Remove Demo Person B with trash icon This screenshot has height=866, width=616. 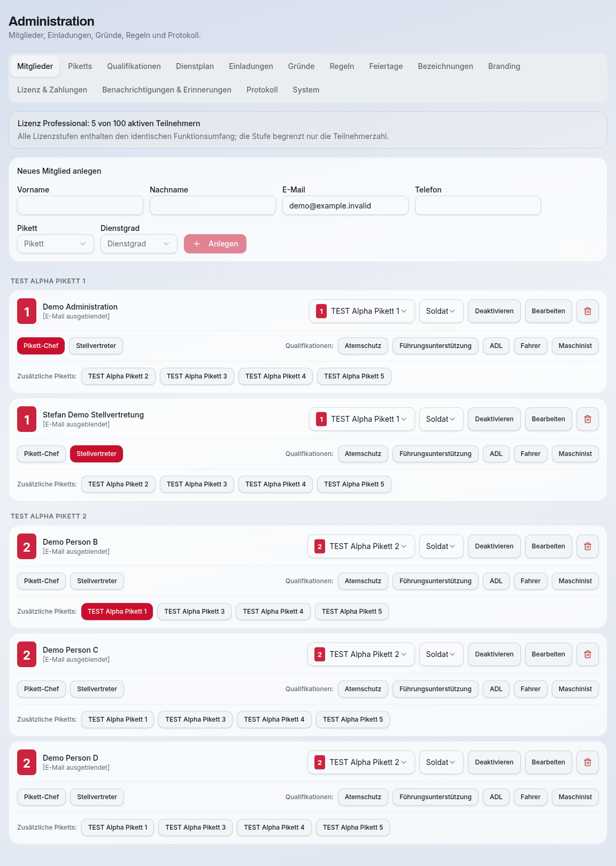point(588,546)
